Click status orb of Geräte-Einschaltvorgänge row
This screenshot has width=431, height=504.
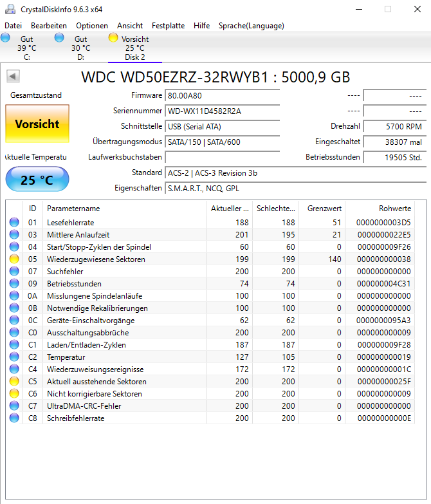pos(14,320)
